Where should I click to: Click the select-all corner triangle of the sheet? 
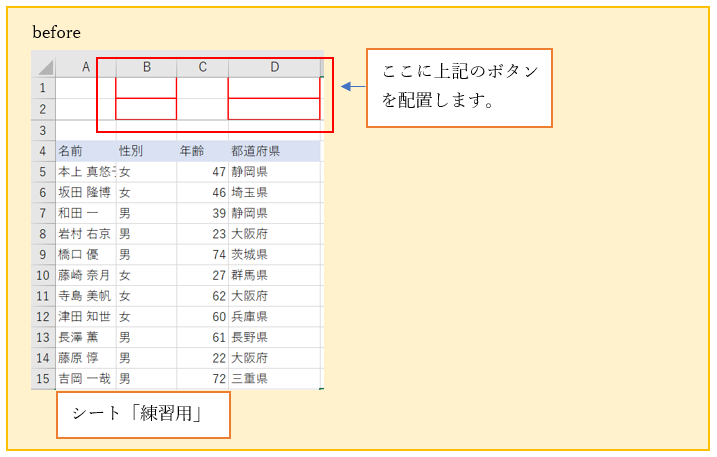(x=44, y=67)
